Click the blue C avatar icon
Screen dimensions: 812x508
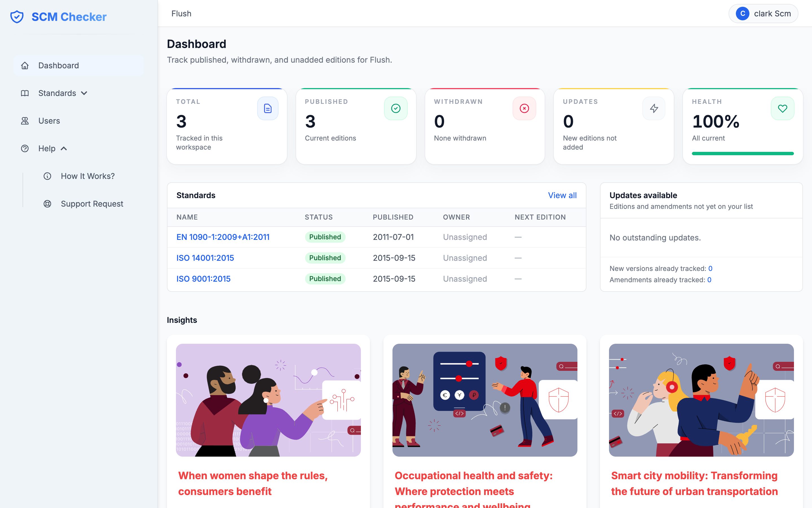(743, 14)
